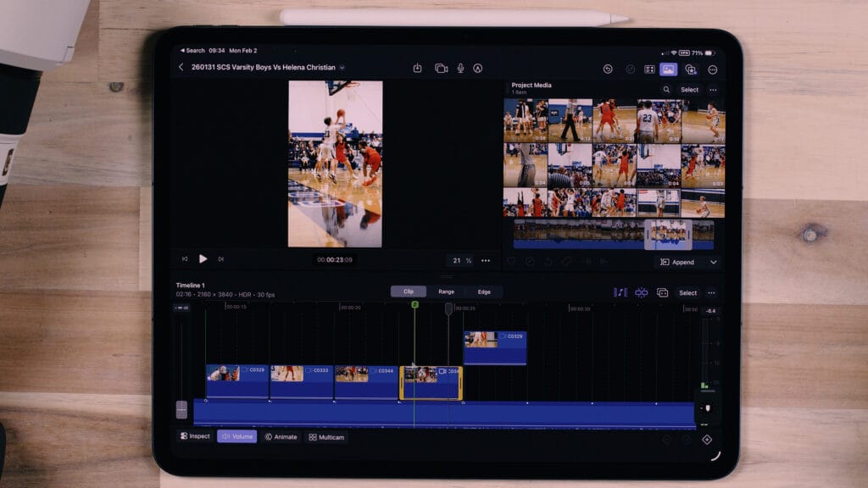Expand the Append options chevron
The height and width of the screenshot is (488, 868).
713,262
